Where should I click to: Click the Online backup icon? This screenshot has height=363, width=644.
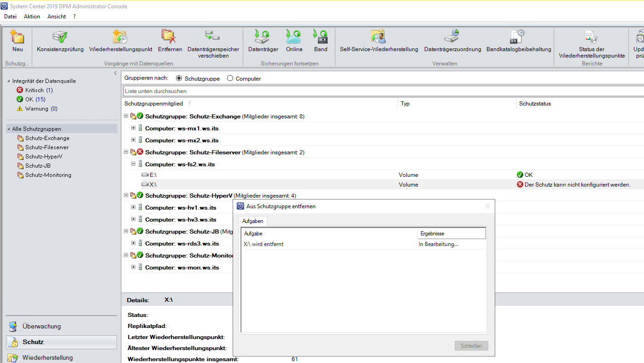pyautogui.click(x=294, y=36)
